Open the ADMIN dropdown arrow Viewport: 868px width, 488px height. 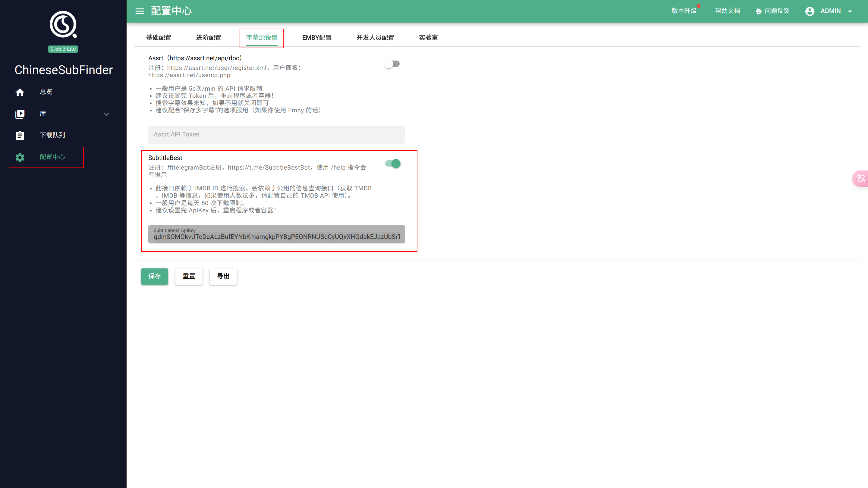coord(850,11)
